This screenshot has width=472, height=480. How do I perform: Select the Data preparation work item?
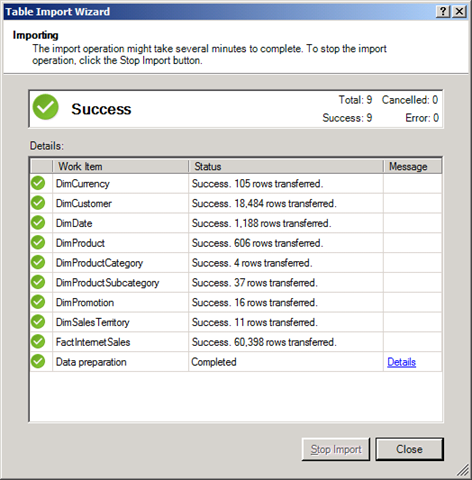click(x=91, y=362)
